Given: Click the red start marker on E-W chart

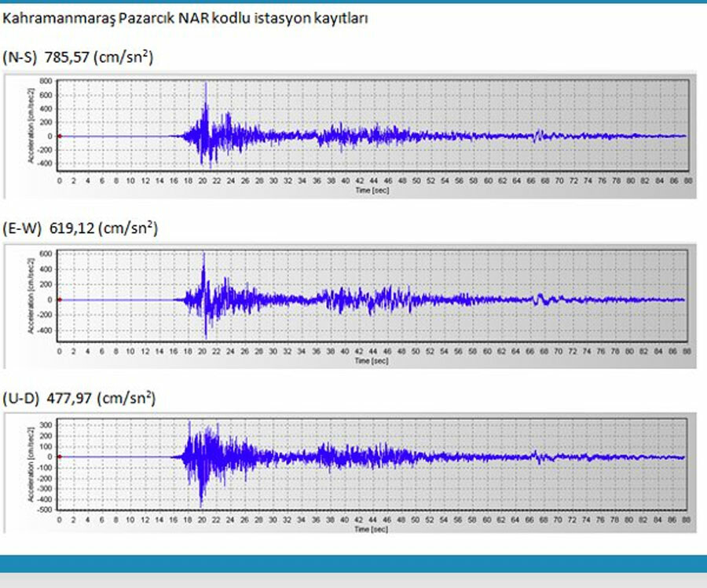Looking at the screenshot, I should pos(60,300).
